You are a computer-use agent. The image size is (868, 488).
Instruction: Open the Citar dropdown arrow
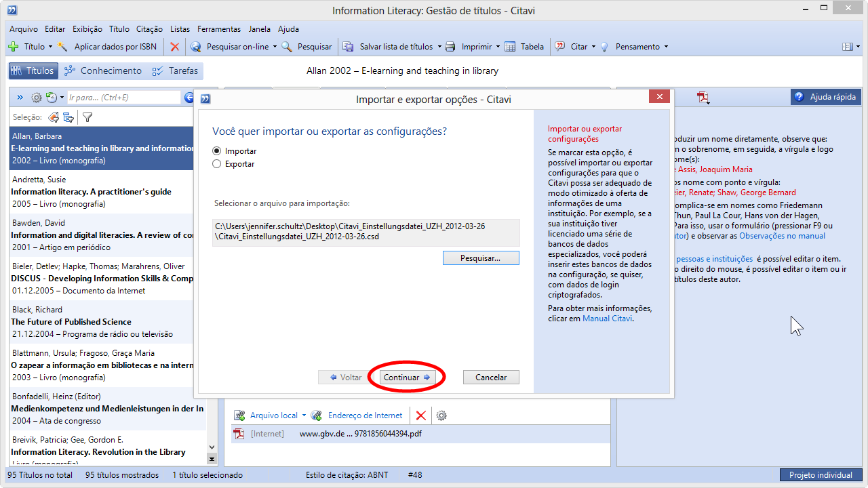[593, 47]
